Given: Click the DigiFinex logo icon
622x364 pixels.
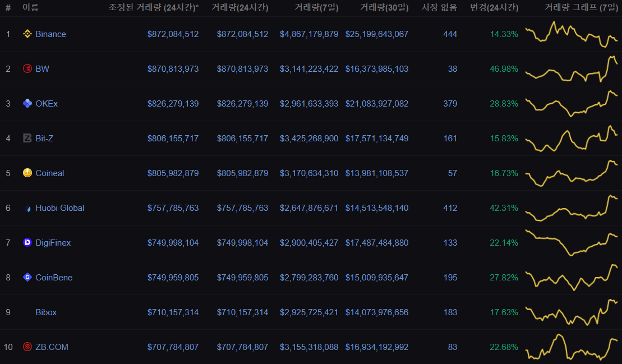Looking at the screenshot, I should (27, 242).
